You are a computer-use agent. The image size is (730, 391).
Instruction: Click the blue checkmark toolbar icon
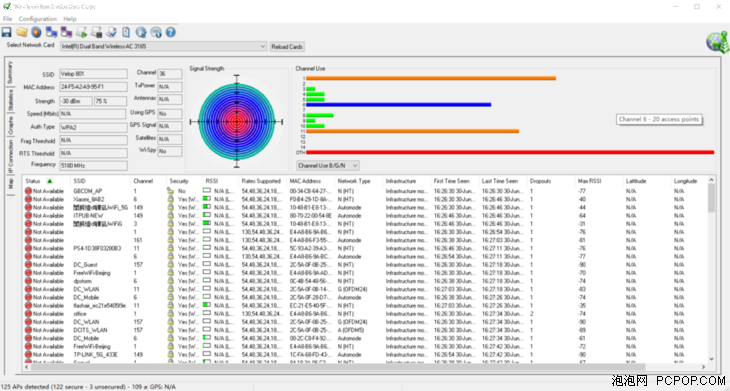[111, 32]
